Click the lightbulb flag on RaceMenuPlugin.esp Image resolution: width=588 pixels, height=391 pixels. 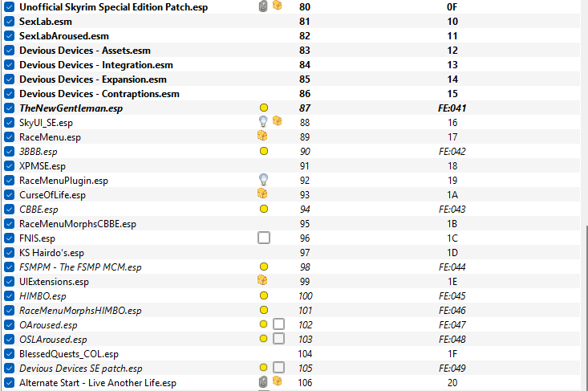click(x=264, y=179)
